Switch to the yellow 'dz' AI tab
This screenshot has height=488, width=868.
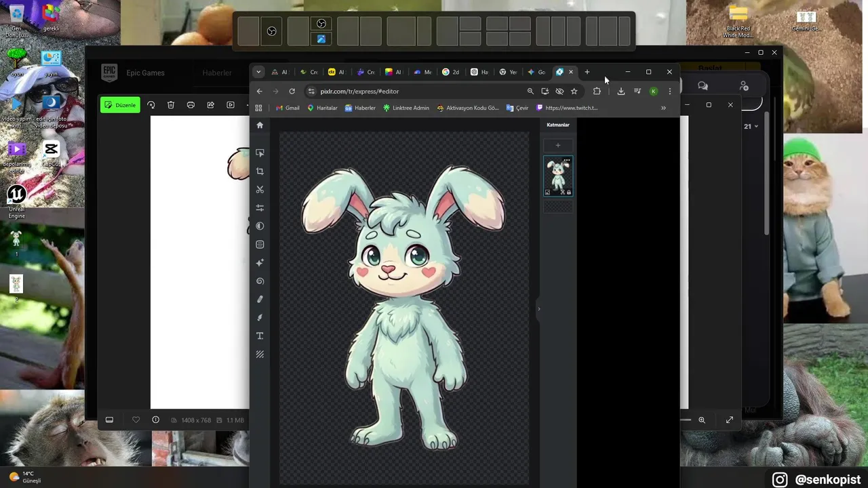pyautogui.click(x=337, y=72)
